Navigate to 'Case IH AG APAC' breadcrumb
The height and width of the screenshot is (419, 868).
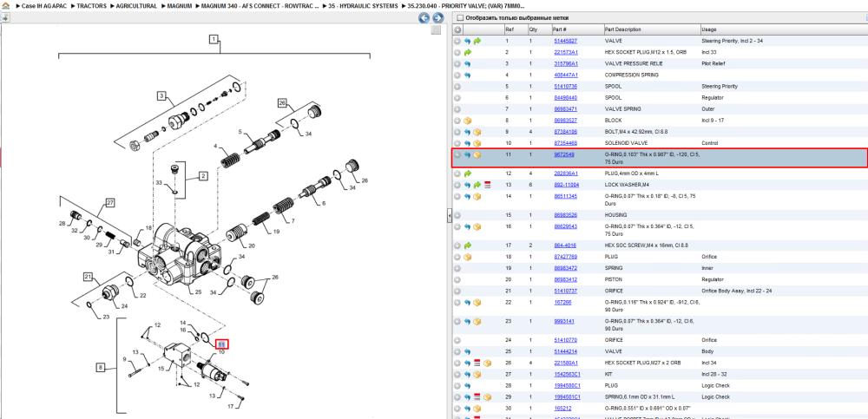tap(43, 5)
